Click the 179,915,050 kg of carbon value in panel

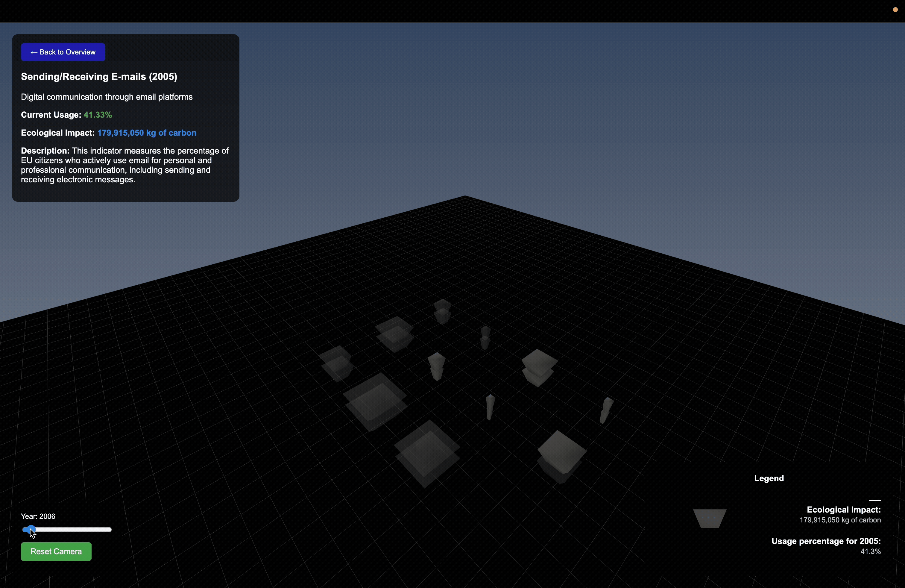click(x=147, y=133)
